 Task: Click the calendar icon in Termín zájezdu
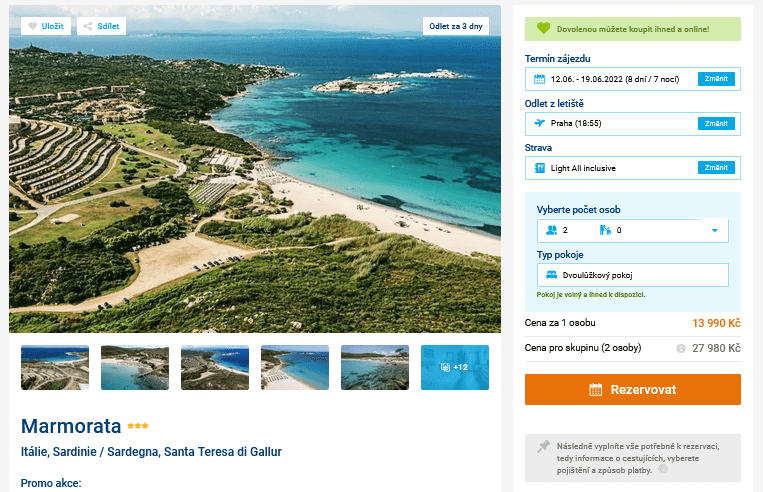tap(539, 79)
